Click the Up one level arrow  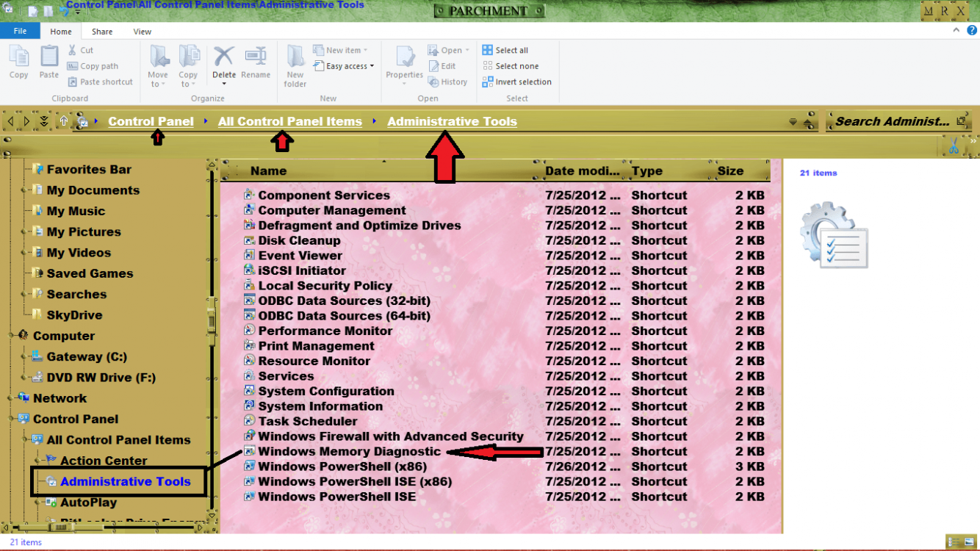pos(64,121)
